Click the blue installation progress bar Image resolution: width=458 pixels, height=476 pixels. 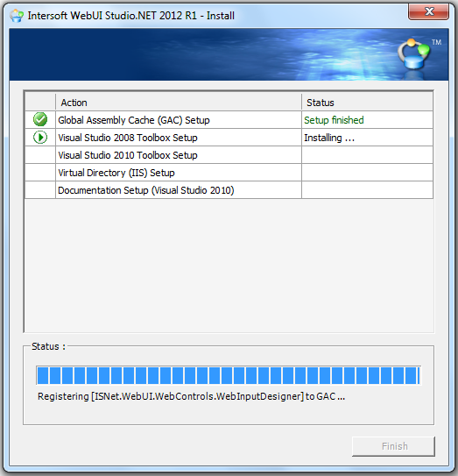tap(229, 375)
